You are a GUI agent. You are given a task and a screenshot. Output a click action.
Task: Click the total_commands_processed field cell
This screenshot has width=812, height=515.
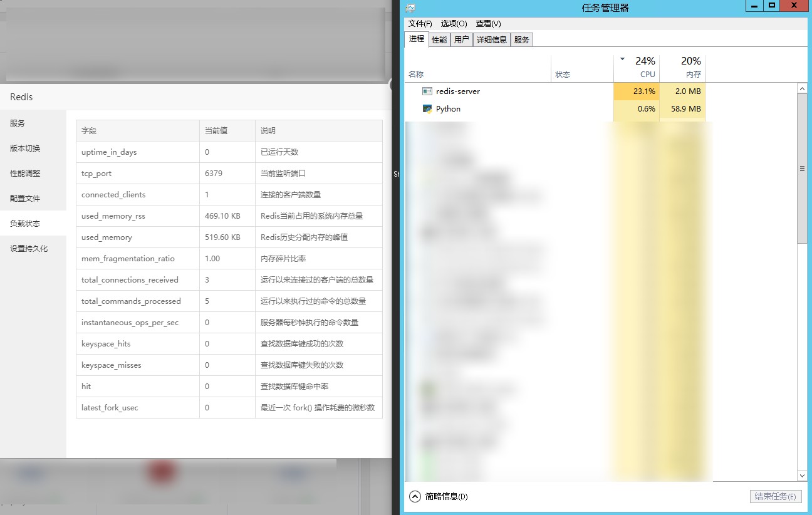click(x=138, y=301)
